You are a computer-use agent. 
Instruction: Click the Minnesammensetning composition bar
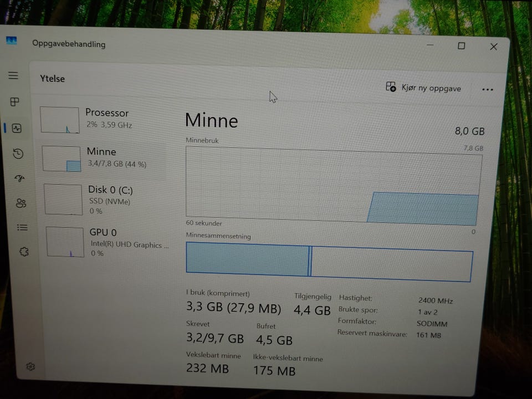pyautogui.click(x=329, y=262)
